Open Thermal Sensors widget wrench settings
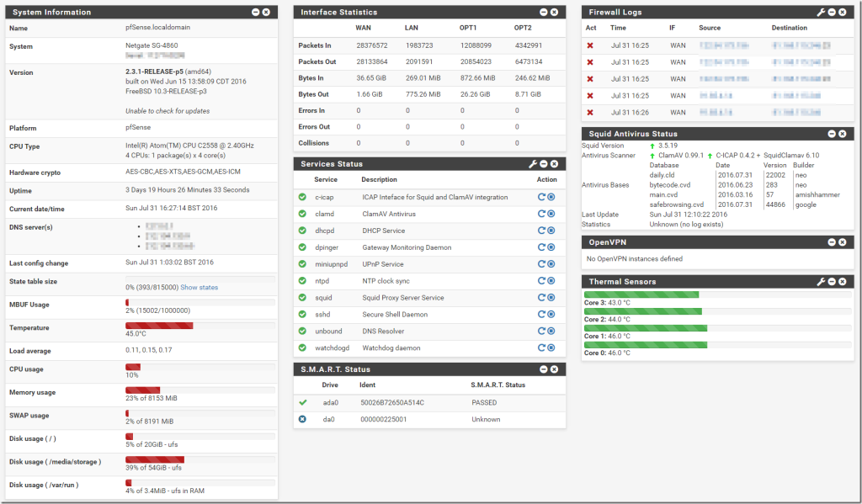 click(821, 281)
